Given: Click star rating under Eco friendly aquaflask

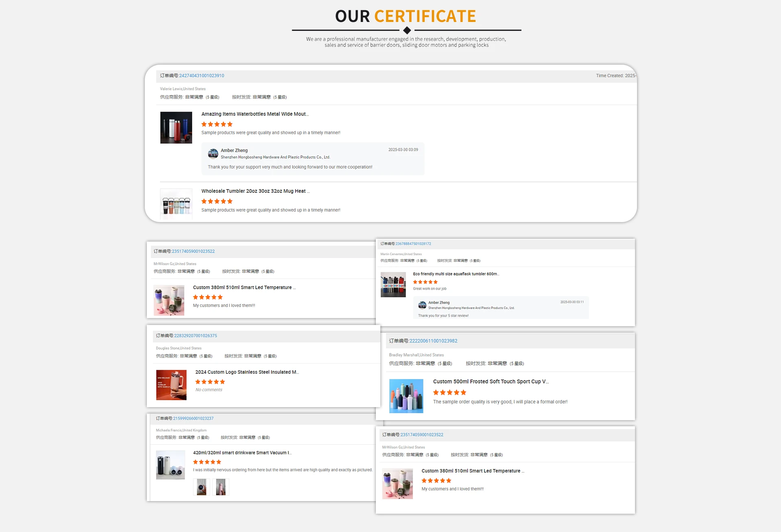Looking at the screenshot, I should pos(425,282).
